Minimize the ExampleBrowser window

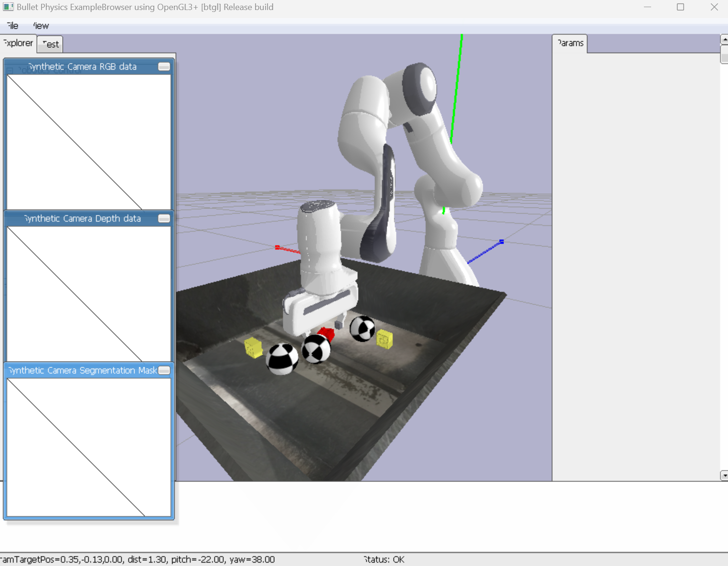pos(647,7)
